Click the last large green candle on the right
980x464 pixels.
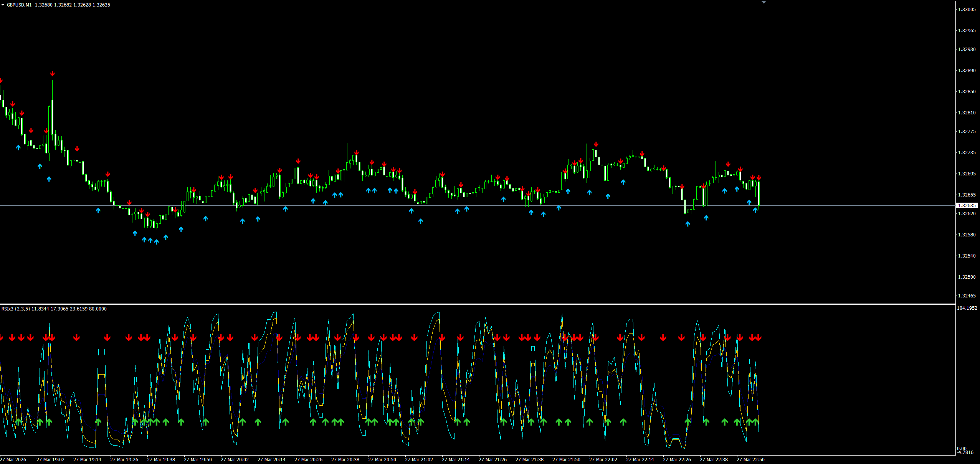(x=759, y=194)
